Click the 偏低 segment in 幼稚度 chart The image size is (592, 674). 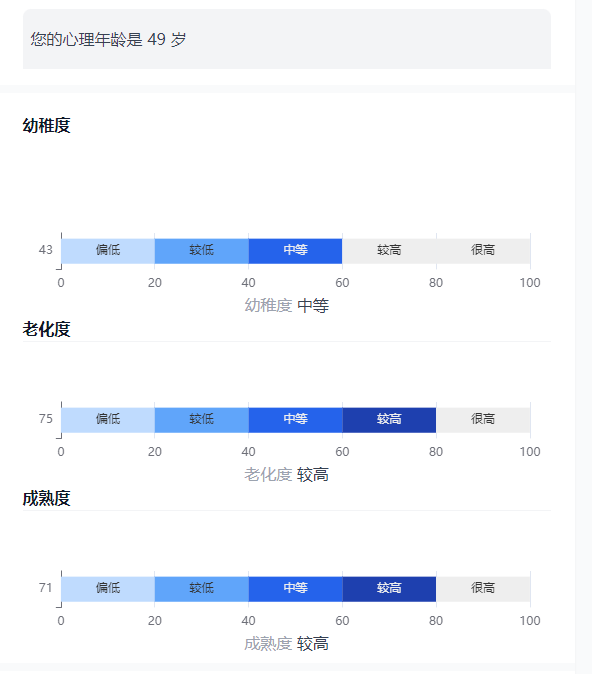pyautogui.click(x=108, y=251)
